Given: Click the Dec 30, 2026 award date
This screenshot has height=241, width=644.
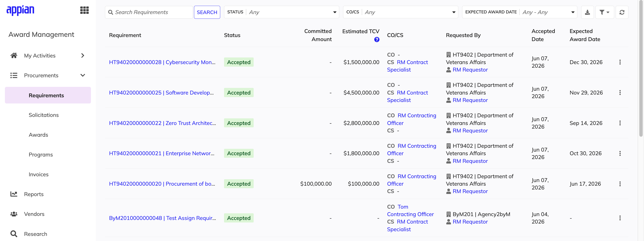Looking at the screenshot, I should pyautogui.click(x=586, y=62).
